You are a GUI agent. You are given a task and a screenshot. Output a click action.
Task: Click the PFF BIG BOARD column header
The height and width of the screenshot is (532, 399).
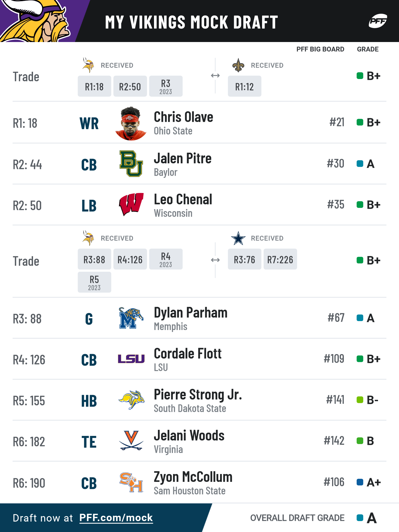pyautogui.click(x=320, y=49)
